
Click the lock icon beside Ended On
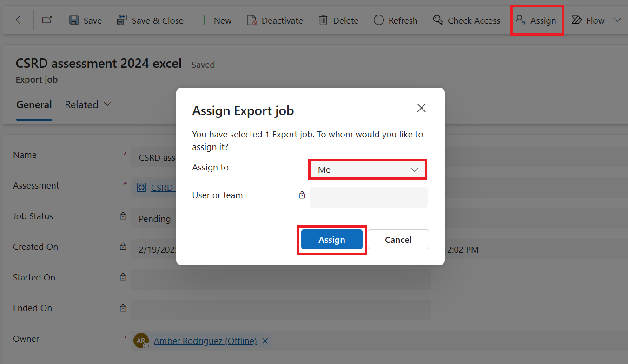tap(123, 308)
